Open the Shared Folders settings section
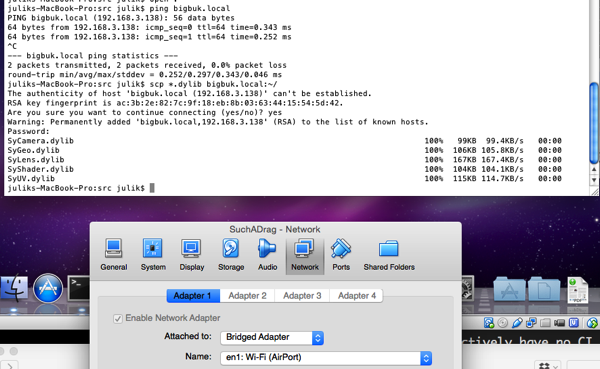Viewport: 600px width, 369px height. point(389,255)
